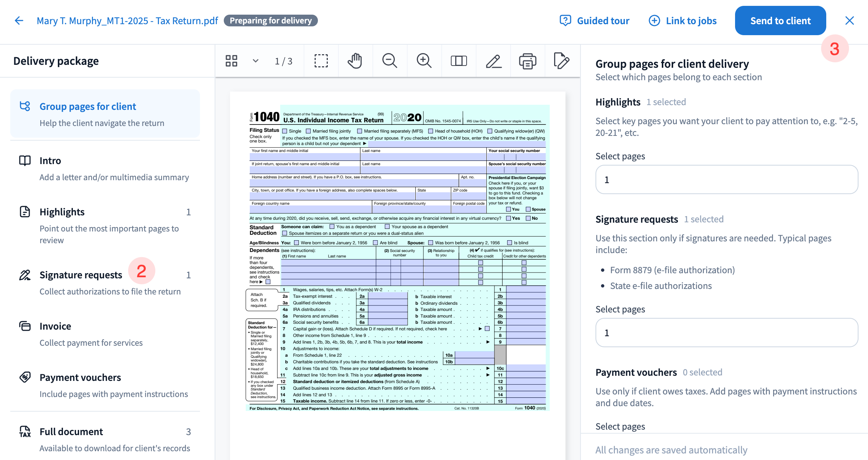Select the pen annotation tool
Screen dimensions: 868x460
493,61
